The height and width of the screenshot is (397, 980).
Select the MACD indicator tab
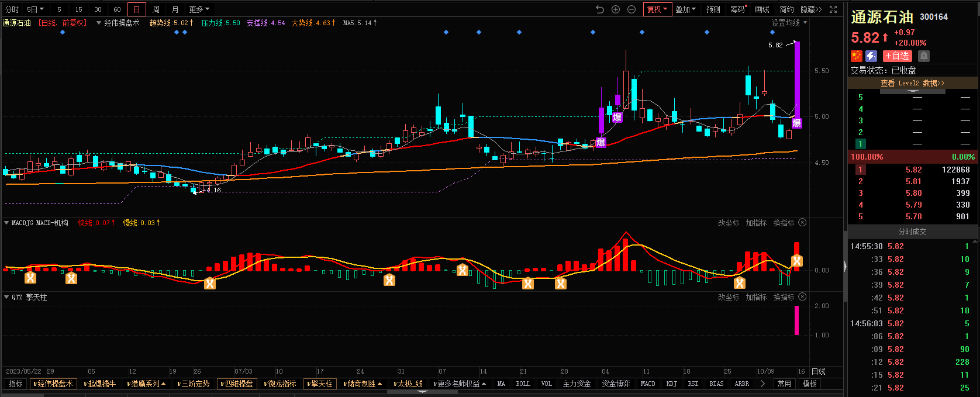pyautogui.click(x=648, y=384)
